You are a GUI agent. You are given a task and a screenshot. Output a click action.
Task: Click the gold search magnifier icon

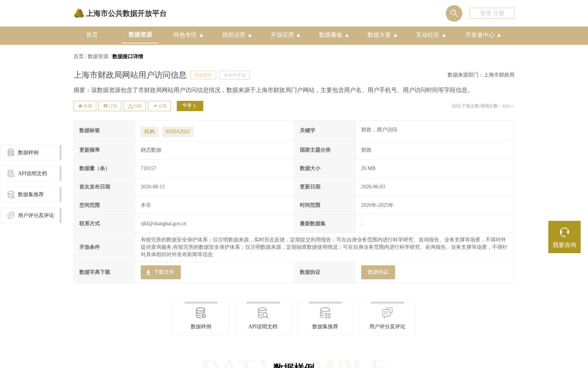pos(454,13)
